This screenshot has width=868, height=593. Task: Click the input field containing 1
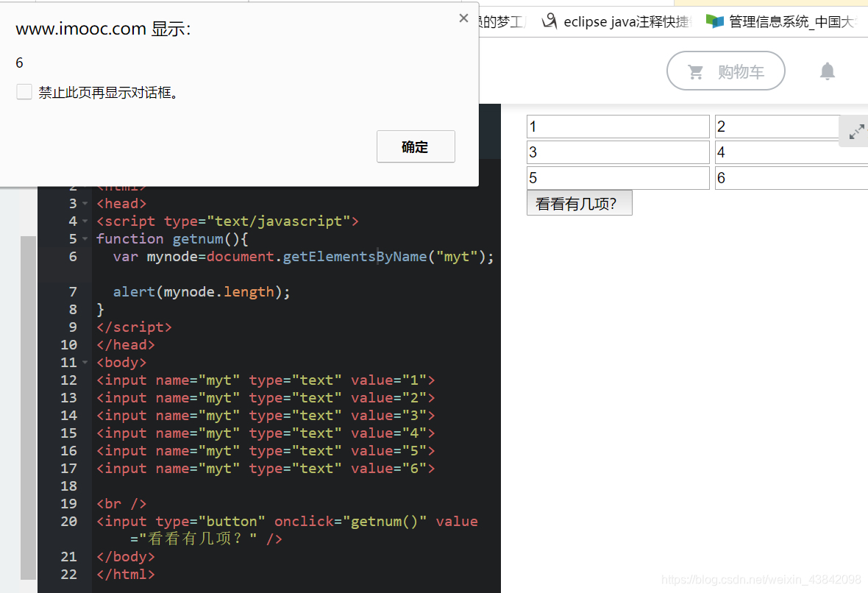(x=618, y=127)
